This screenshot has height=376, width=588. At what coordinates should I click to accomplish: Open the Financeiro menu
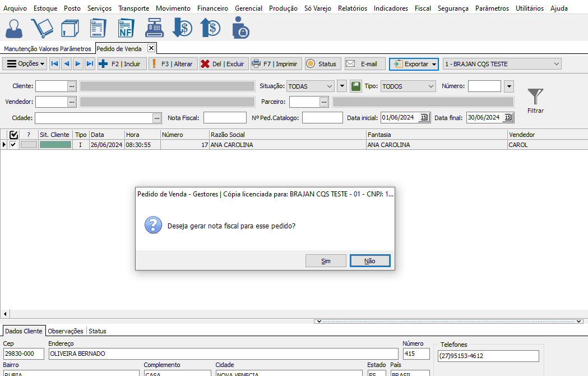(212, 8)
